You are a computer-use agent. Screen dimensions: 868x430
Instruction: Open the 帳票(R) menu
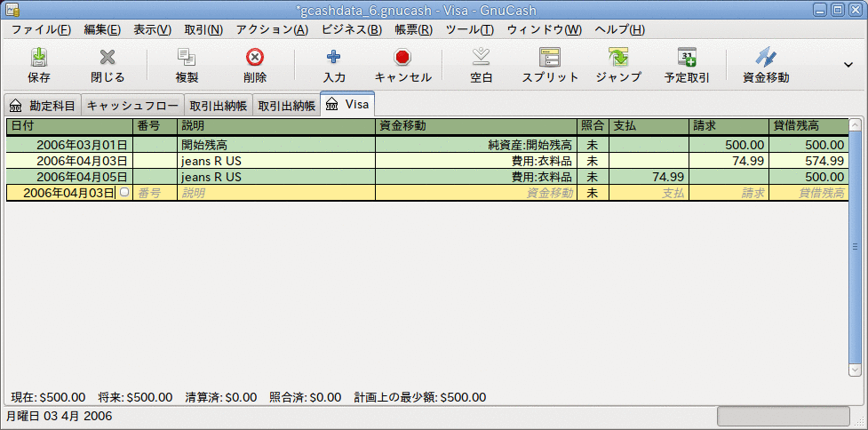tap(413, 30)
